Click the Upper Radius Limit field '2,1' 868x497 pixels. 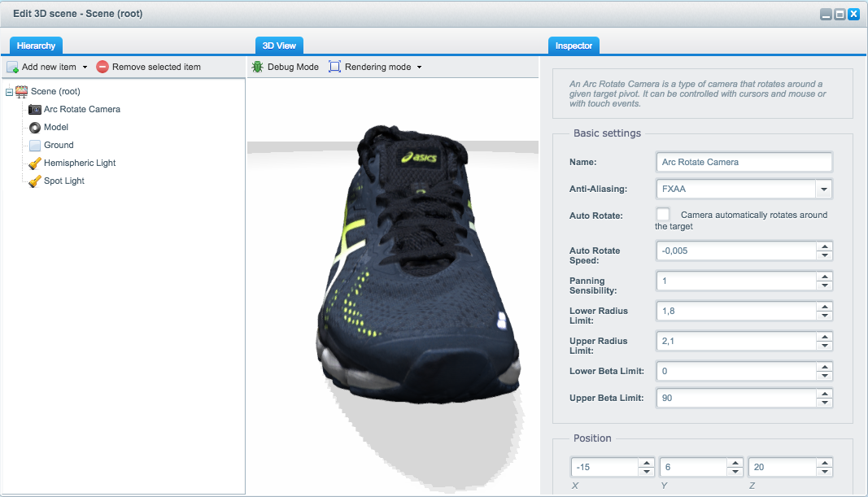[x=736, y=341]
